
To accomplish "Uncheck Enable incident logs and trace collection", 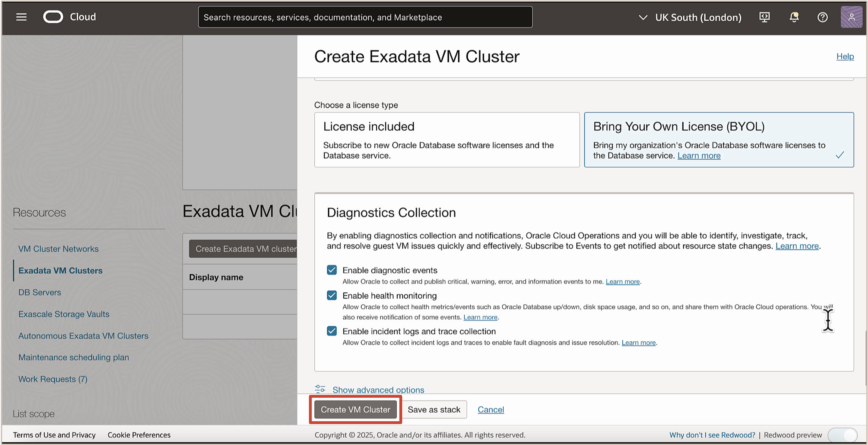I will pos(332,331).
